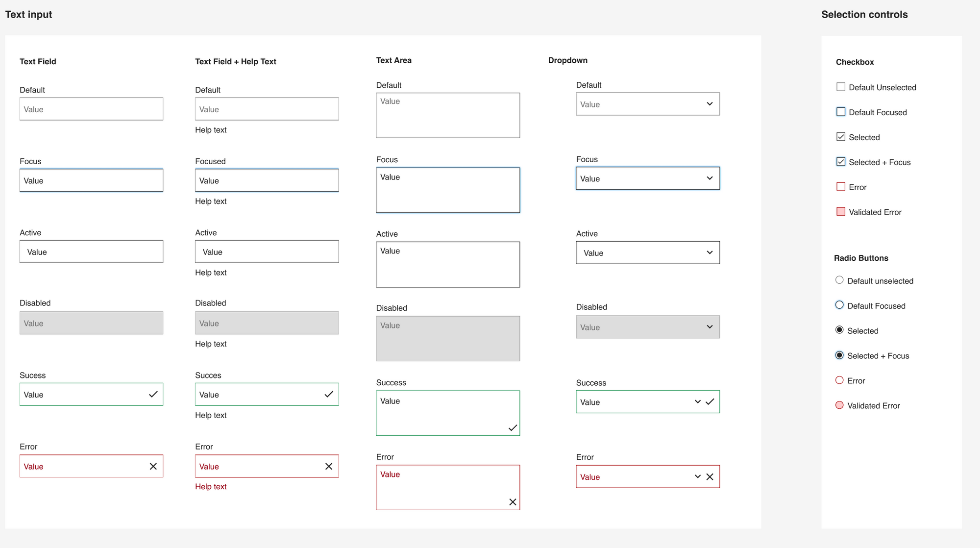The height and width of the screenshot is (548, 980).
Task: Select the Text Field section label
Action: (38, 61)
